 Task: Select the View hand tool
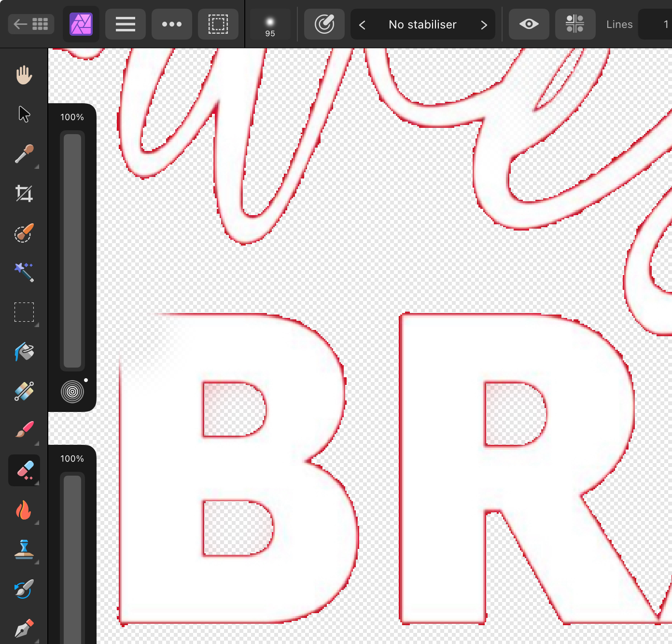(24, 75)
